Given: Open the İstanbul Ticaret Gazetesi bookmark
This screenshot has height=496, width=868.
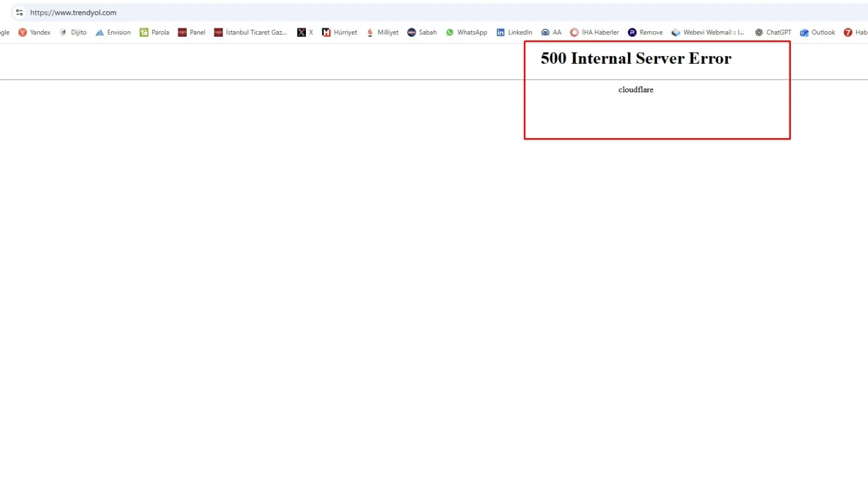Looking at the screenshot, I should [x=251, y=33].
